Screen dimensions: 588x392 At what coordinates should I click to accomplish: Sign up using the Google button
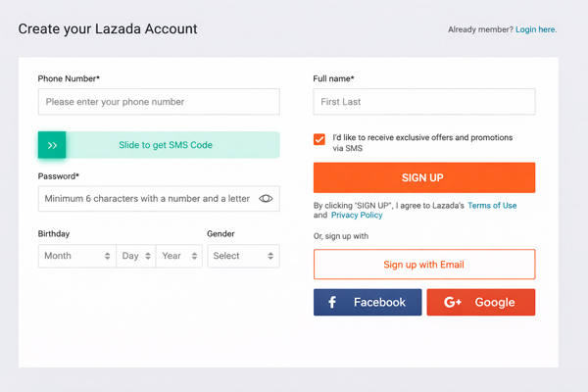481,303
